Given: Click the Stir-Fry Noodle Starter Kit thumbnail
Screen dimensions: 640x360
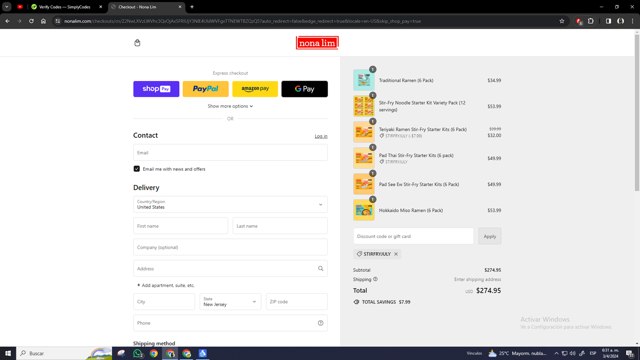Looking at the screenshot, I should (x=364, y=106).
